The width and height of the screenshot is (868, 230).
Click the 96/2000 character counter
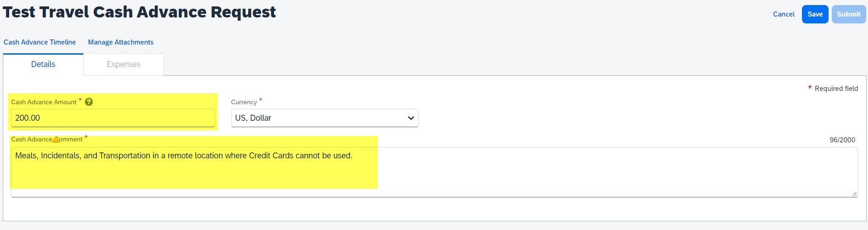[x=842, y=140]
